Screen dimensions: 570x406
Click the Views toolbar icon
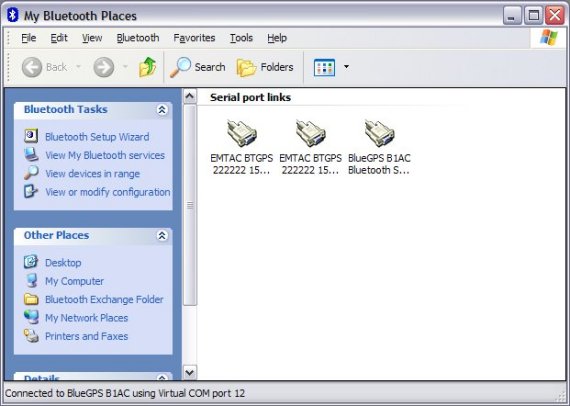(x=324, y=67)
